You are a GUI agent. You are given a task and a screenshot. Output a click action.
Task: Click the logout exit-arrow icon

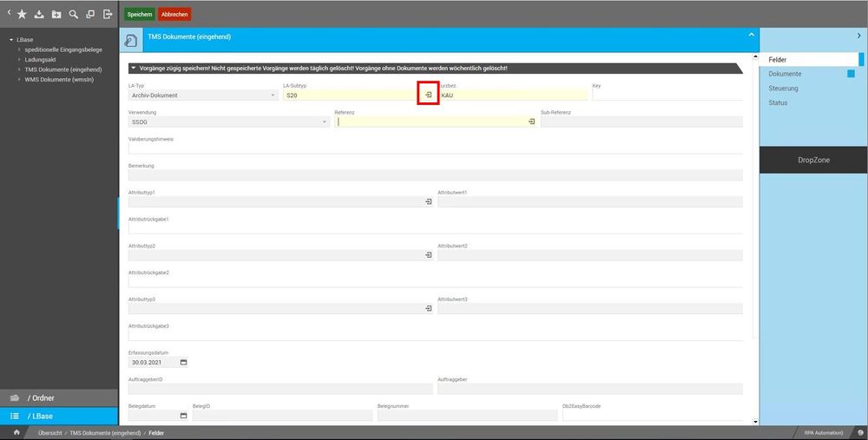tap(108, 15)
